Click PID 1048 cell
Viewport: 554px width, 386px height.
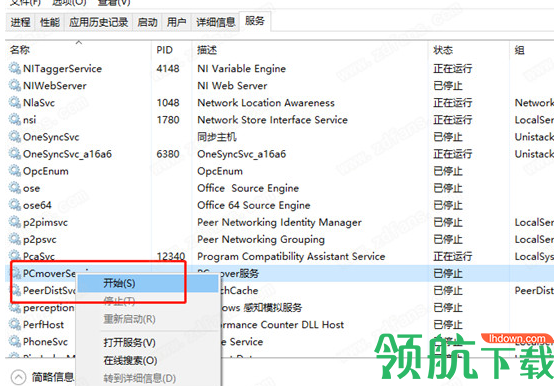click(x=168, y=103)
